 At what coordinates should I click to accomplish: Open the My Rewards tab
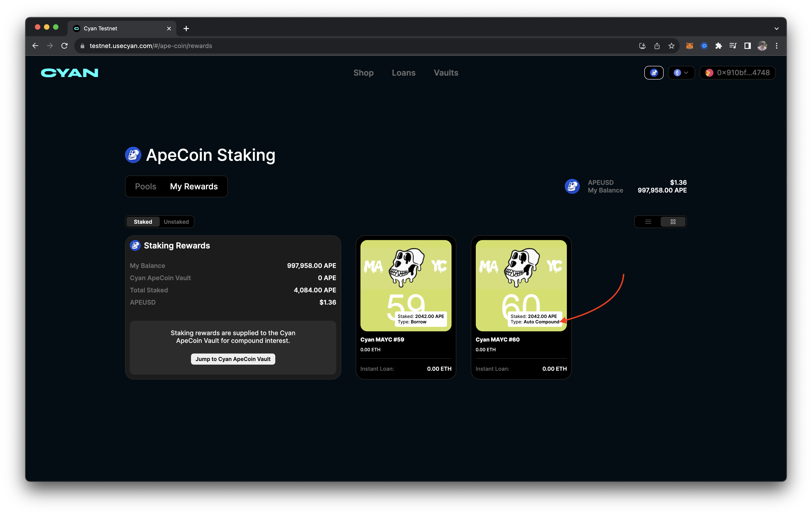193,186
